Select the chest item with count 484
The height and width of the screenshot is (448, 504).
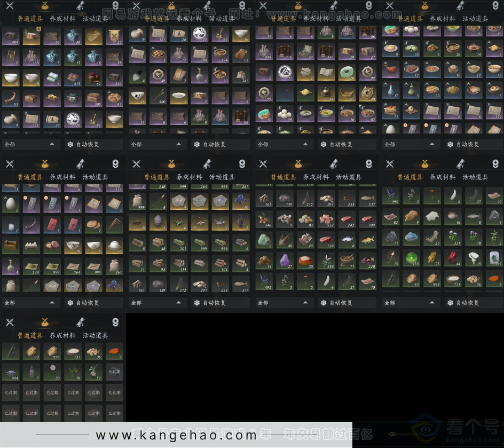11,36
